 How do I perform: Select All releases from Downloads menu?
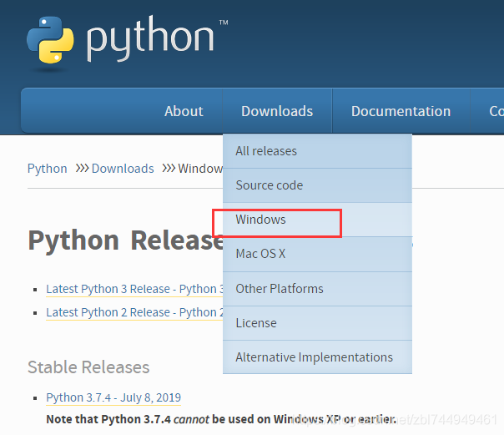click(317, 151)
